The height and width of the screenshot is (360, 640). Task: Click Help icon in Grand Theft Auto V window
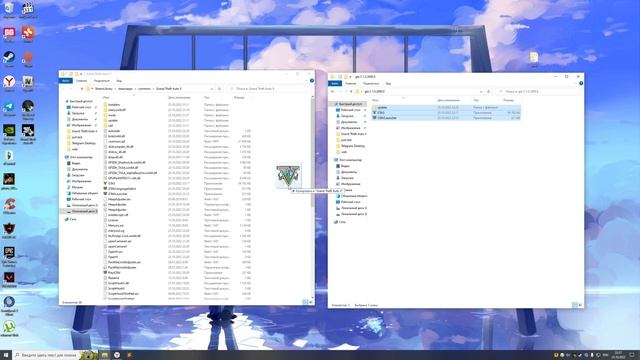(311, 81)
